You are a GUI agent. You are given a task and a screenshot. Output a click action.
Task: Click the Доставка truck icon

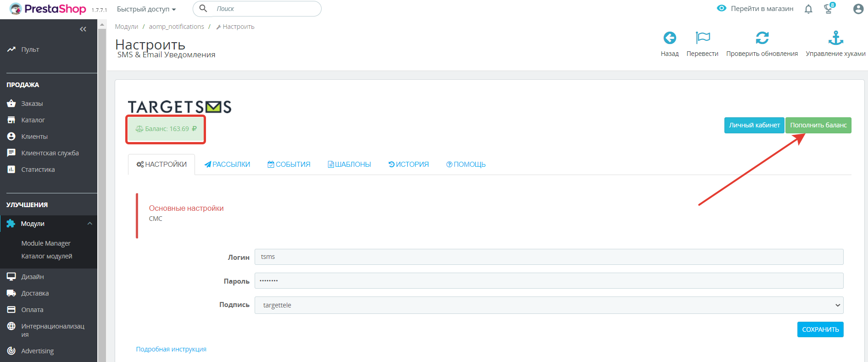(11, 293)
